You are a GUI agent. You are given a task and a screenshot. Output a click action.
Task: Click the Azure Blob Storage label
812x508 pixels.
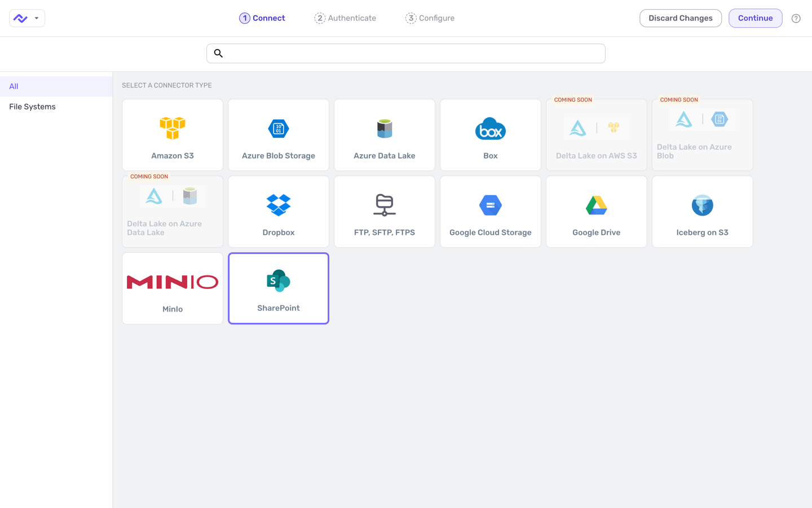[x=279, y=156]
